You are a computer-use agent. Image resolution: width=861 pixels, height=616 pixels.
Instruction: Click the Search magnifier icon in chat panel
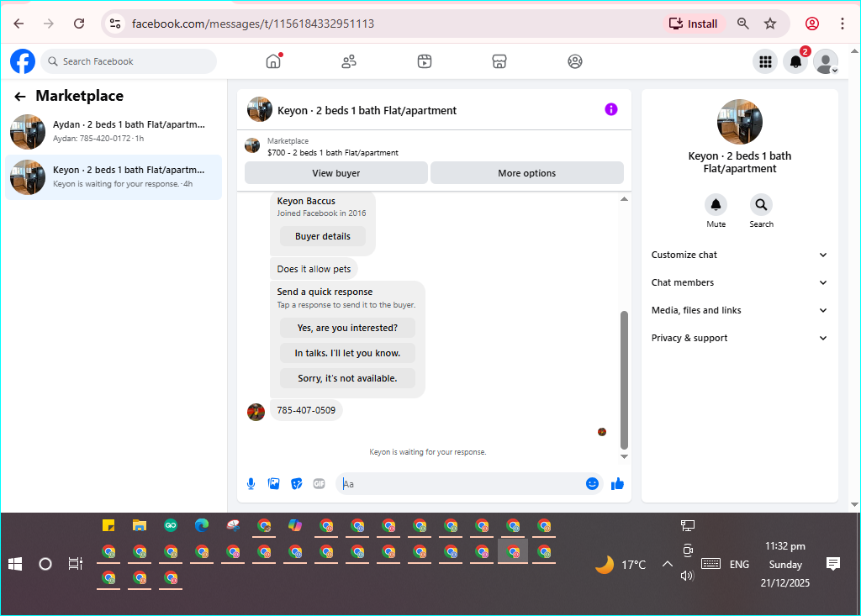tap(761, 205)
